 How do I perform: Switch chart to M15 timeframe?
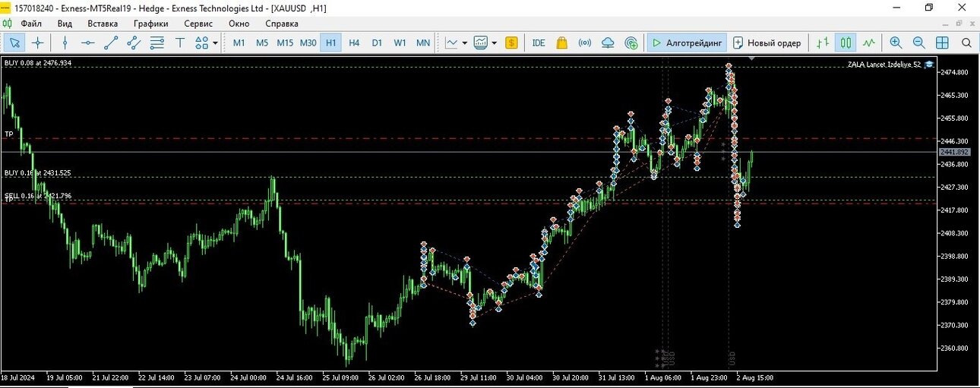(285, 43)
